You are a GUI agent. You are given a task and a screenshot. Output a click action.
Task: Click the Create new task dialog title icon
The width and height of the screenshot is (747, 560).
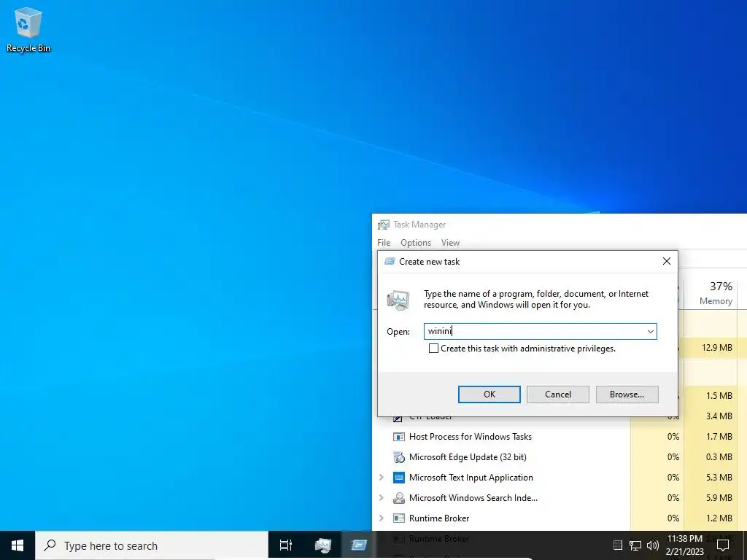(390, 262)
